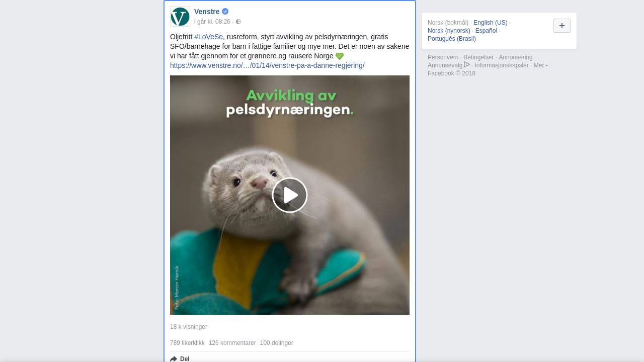Open the 126 kommentarer

[232, 343]
